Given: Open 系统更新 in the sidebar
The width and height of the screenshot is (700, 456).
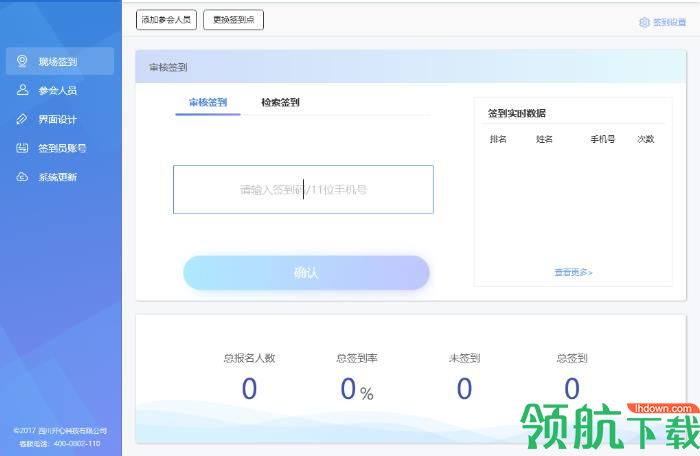Looking at the screenshot, I should [59, 177].
